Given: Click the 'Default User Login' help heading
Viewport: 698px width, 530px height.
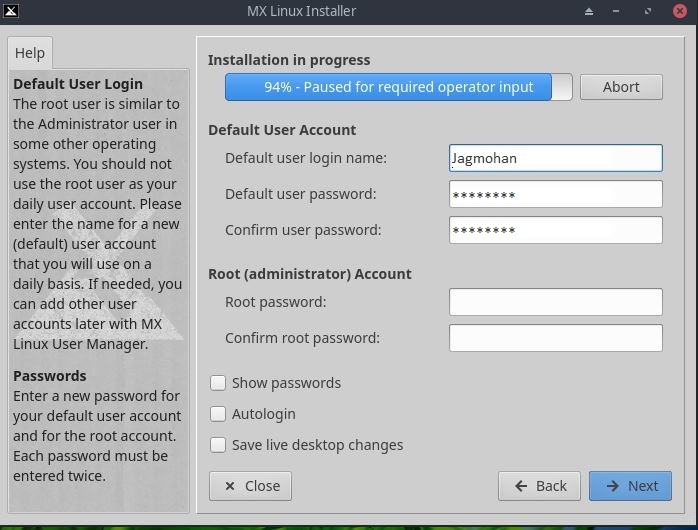Looking at the screenshot, I should point(78,84).
